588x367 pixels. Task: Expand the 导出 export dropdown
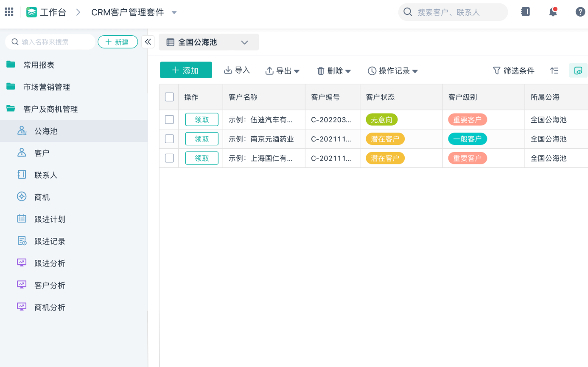(x=297, y=71)
